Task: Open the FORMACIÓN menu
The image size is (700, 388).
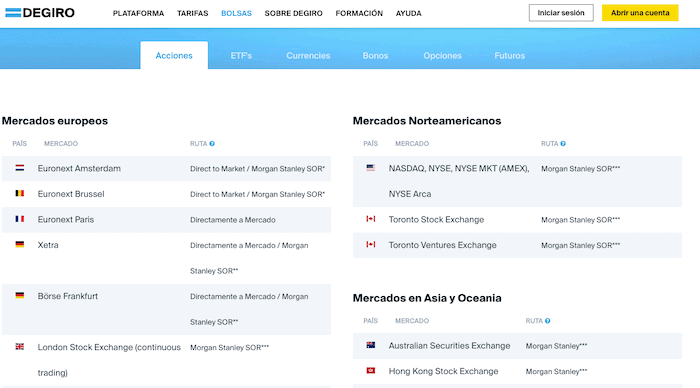Action: click(359, 13)
